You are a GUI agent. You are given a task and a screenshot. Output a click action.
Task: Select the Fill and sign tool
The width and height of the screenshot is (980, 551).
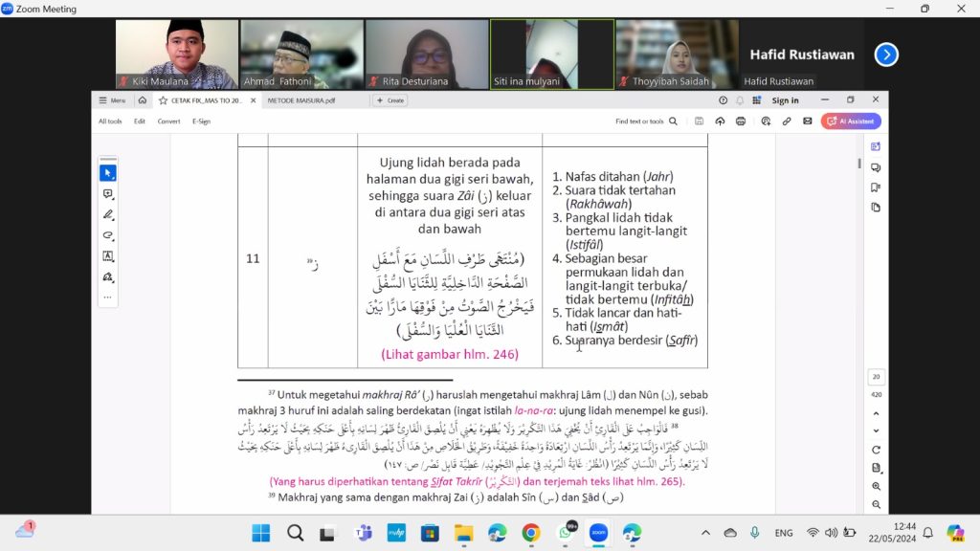(108, 276)
